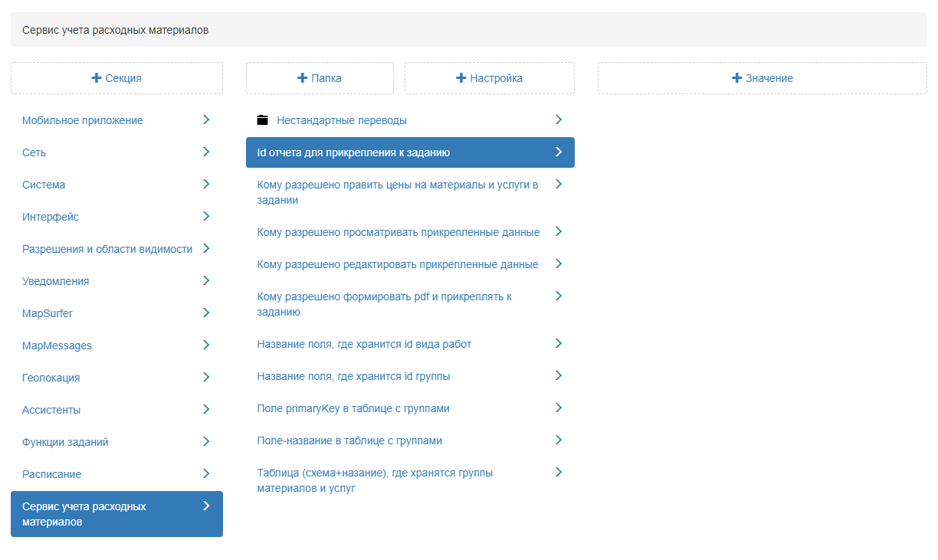Select Геолокация section

[116, 378]
